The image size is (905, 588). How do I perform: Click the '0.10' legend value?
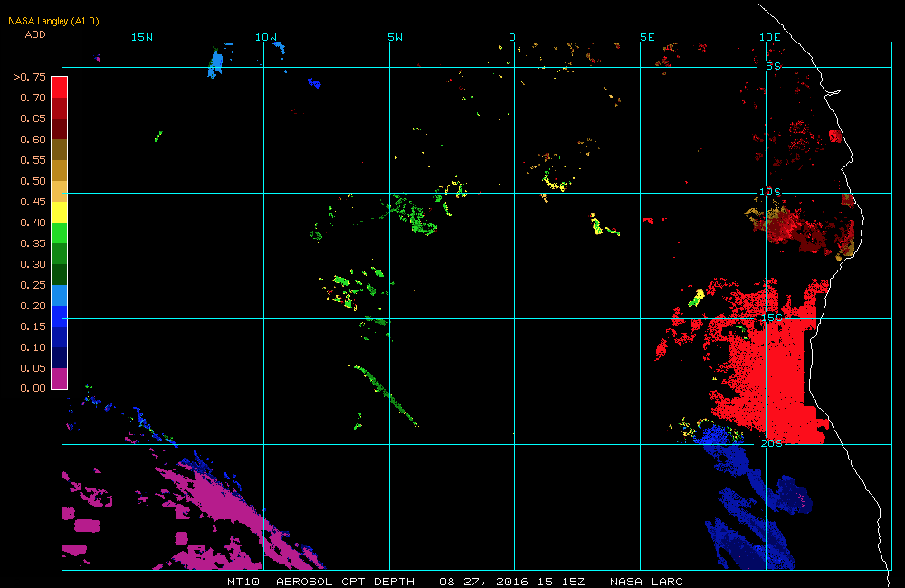click(33, 346)
